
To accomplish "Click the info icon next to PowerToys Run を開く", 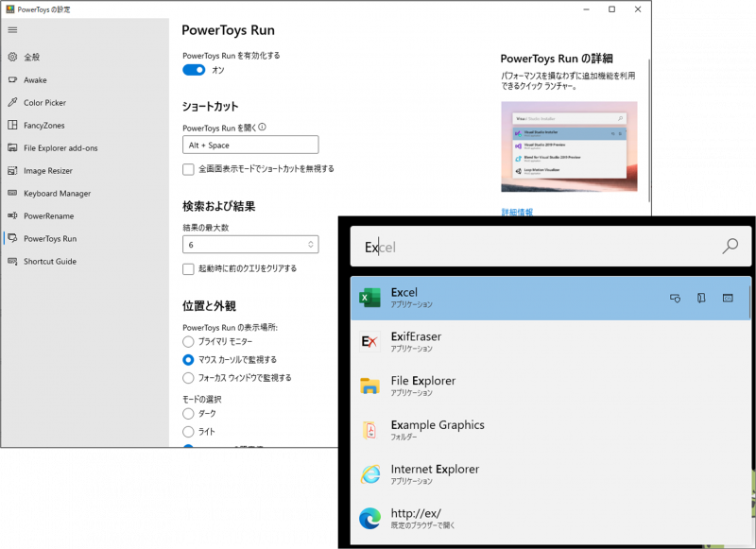I will coord(262,128).
